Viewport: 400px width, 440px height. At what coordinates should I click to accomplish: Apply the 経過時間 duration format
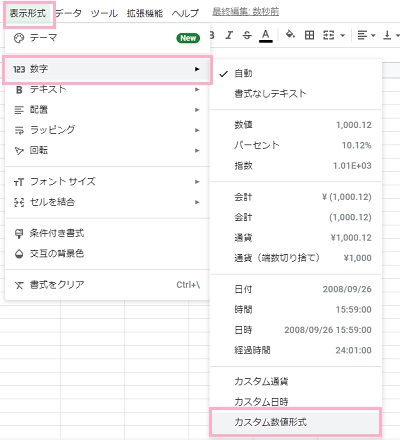296,350
